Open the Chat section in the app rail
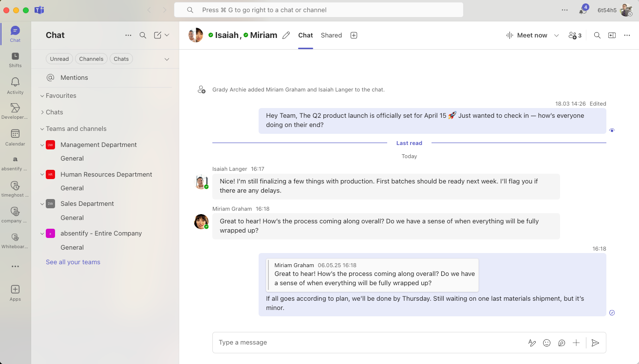 (x=15, y=34)
